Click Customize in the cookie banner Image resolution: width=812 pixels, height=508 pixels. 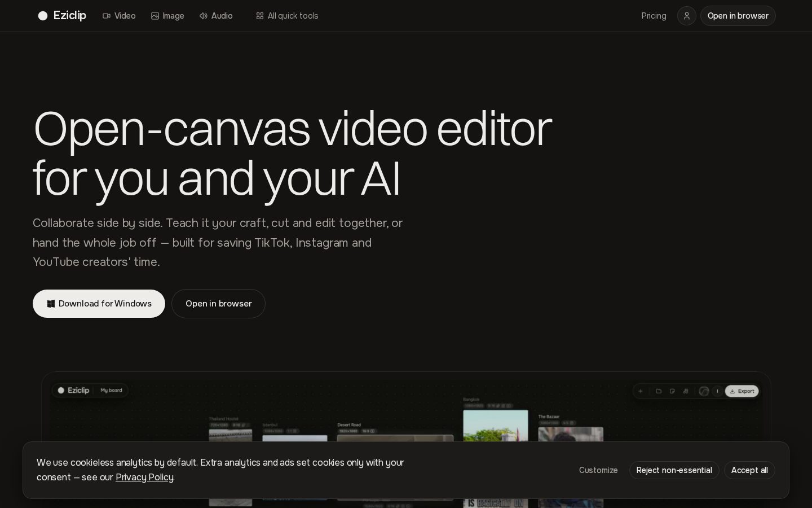[598, 470]
